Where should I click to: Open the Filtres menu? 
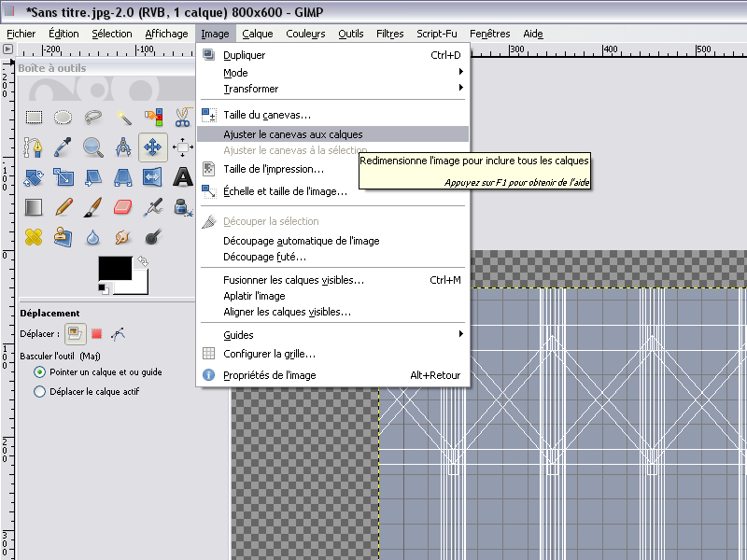[389, 34]
